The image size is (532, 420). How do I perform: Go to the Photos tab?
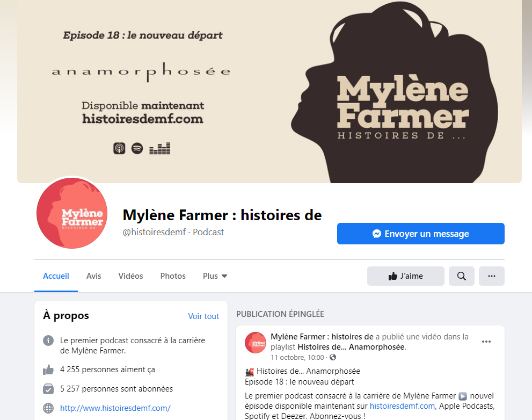(x=173, y=276)
